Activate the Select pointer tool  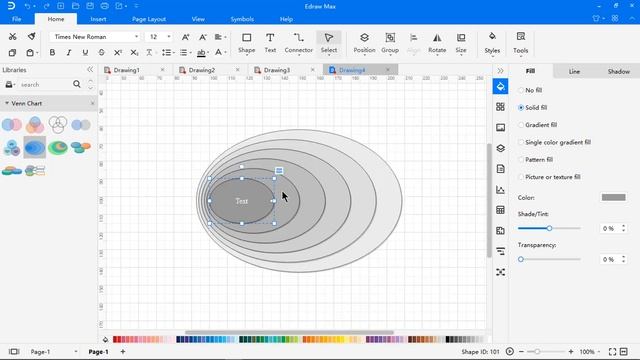pyautogui.click(x=329, y=43)
